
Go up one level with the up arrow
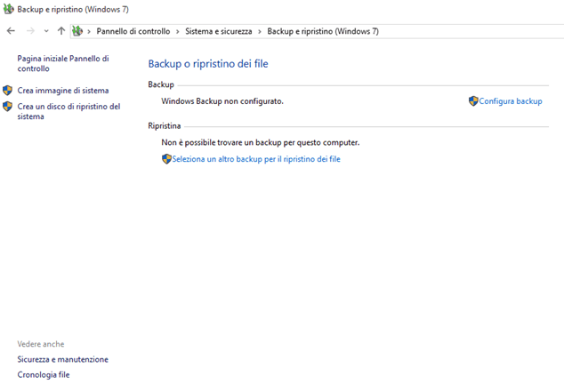point(61,31)
